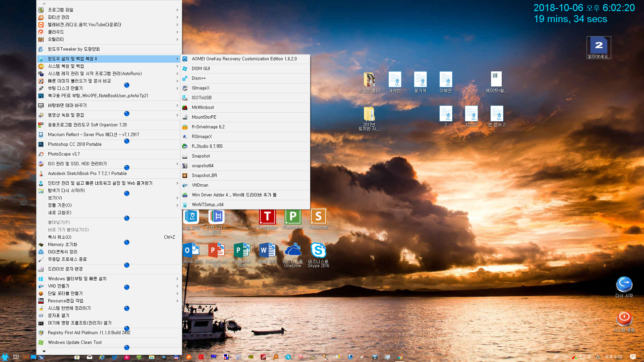Viewport: 644px width, 362px height.
Task: Select 드라이브 문자 변경 entry
Action: (x=109, y=269)
